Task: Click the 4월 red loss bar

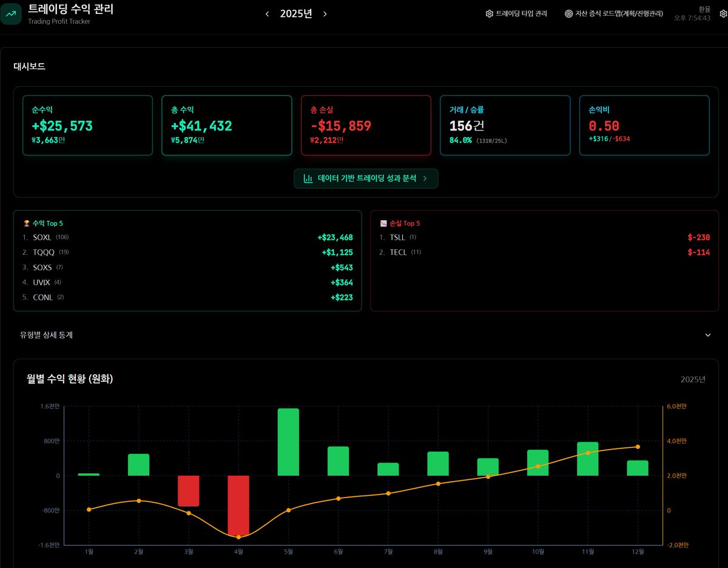Action: (x=238, y=505)
